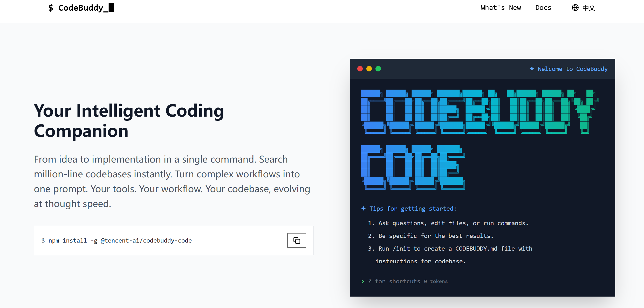Click the npm install command text
This screenshot has width=644, height=308.
(x=120, y=240)
